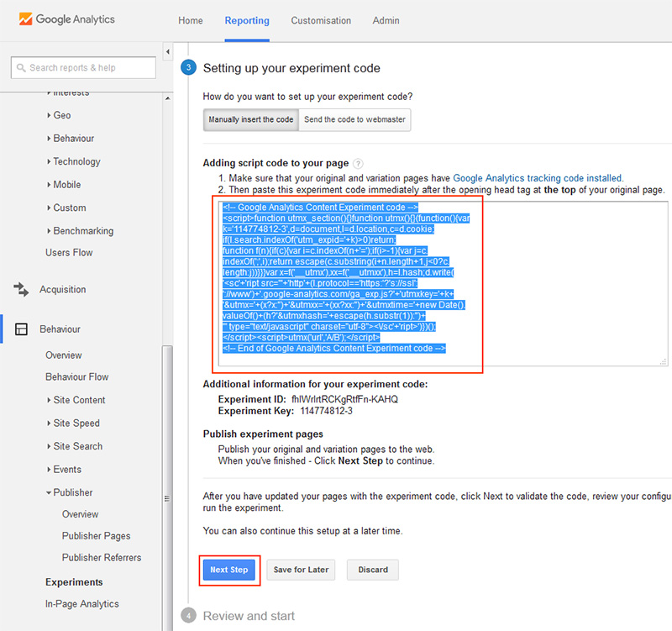Image resolution: width=672 pixels, height=631 pixels.
Task: Click the magnifier icon in search box
Action: (x=21, y=68)
